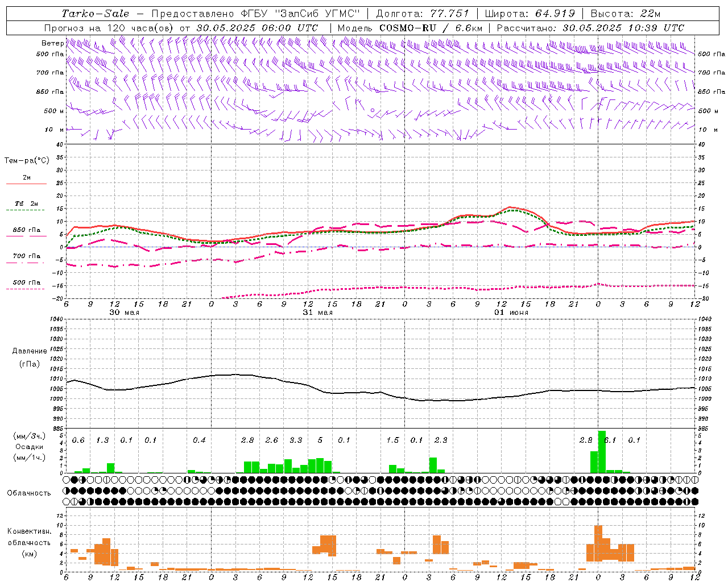
Task: Click the (мм/3ч.) precipitation unit label
Action: pyautogui.click(x=30, y=436)
